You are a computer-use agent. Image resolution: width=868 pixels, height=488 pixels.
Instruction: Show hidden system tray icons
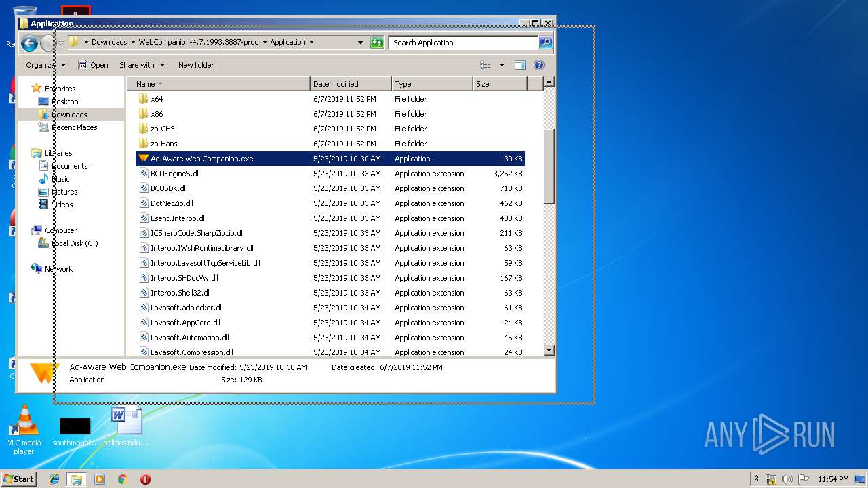(x=756, y=479)
